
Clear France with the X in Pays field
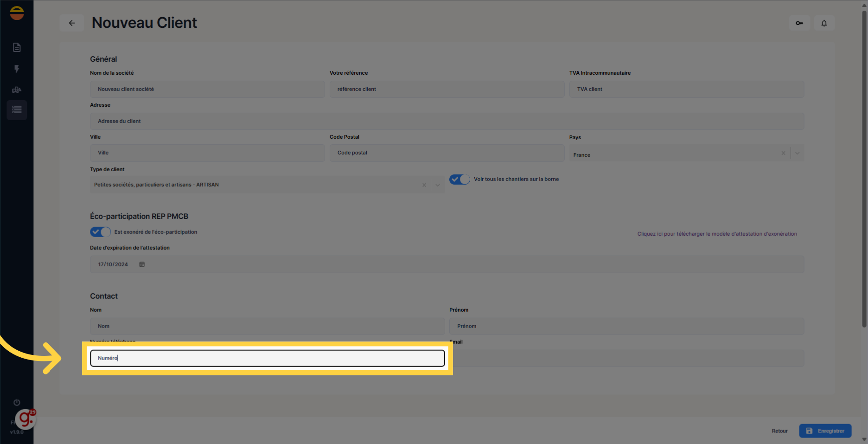click(x=783, y=153)
